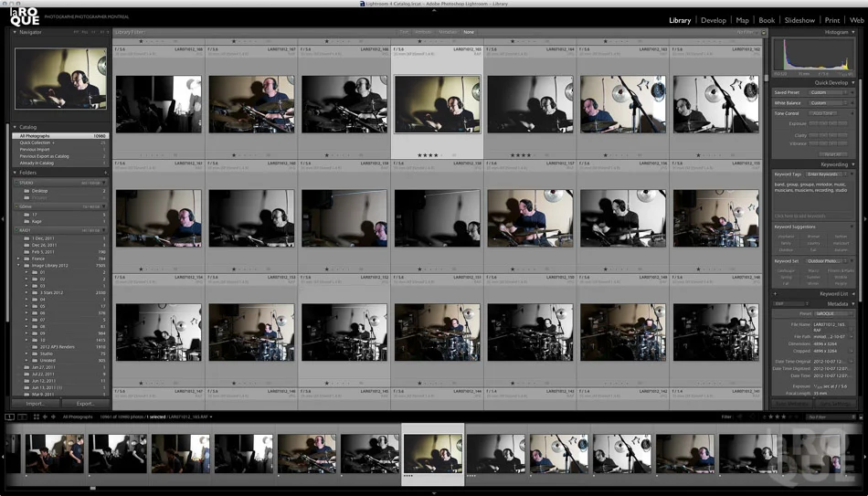Click the filmstrip horizontal scrollbar handle

point(92,489)
